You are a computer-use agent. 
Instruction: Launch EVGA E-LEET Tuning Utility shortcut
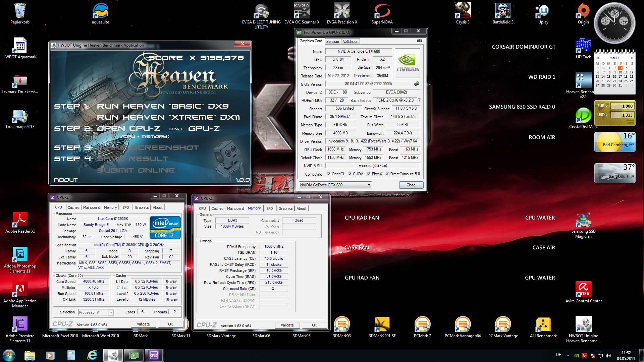click(x=261, y=16)
